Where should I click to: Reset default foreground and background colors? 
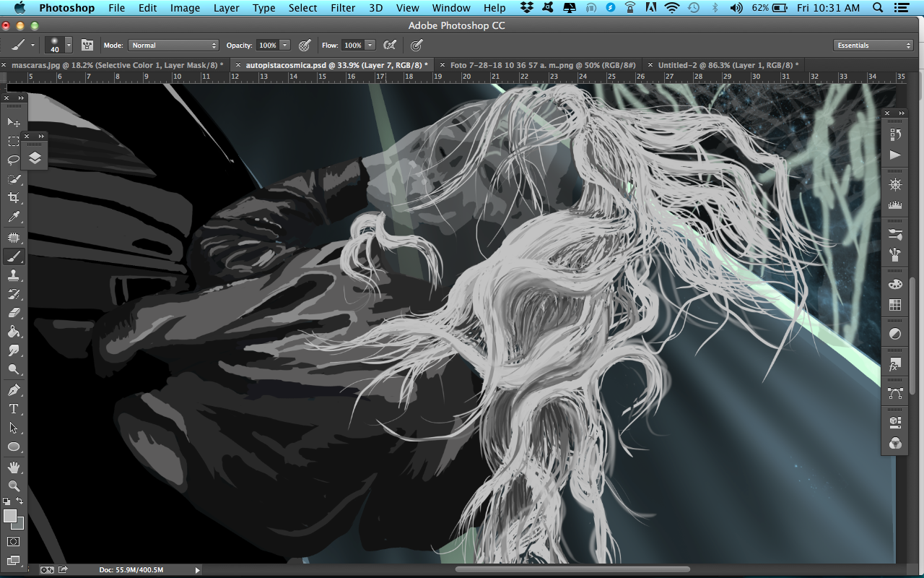[6, 501]
